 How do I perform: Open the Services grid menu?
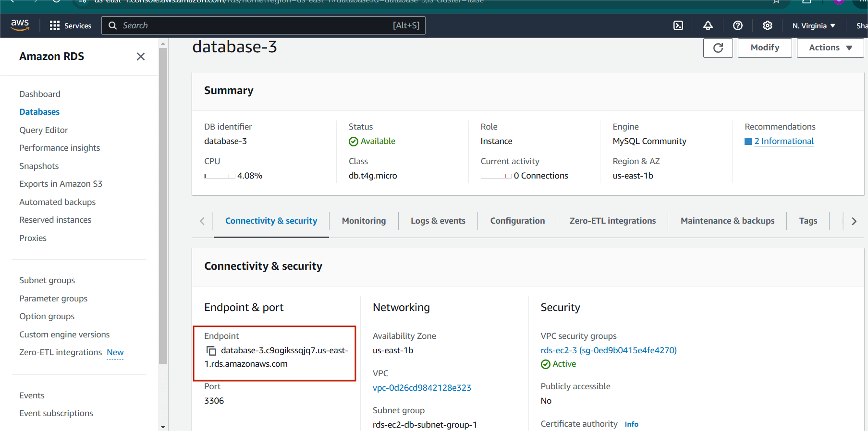[x=71, y=25]
